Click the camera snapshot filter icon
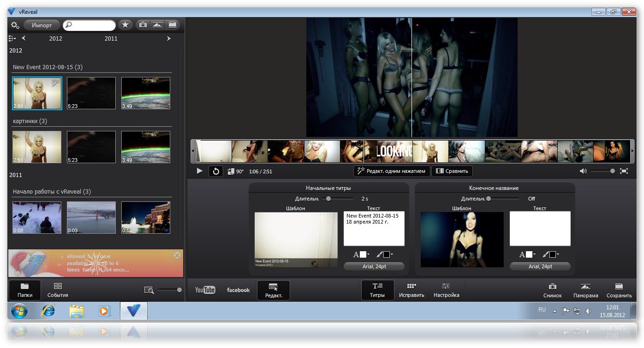This screenshot has height=348, width=644. coord(143,25)
